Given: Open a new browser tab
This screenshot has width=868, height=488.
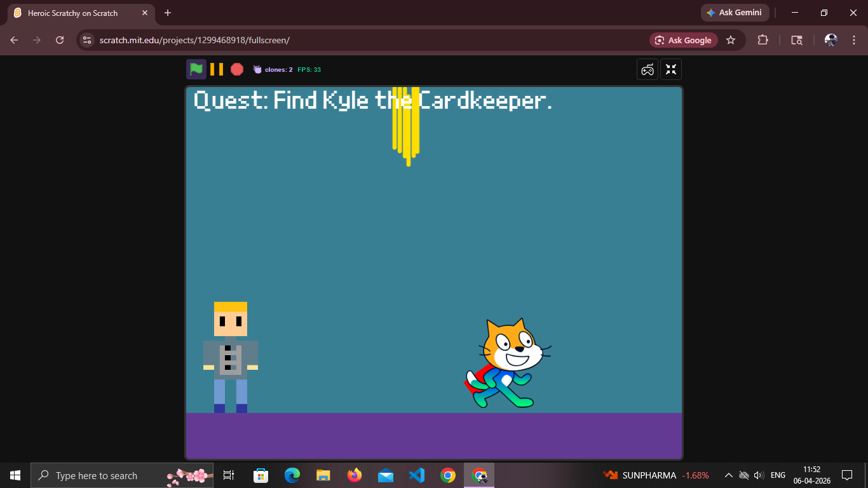Looking at the screenshot, I should pyautogui.click(x=168, y=13).
